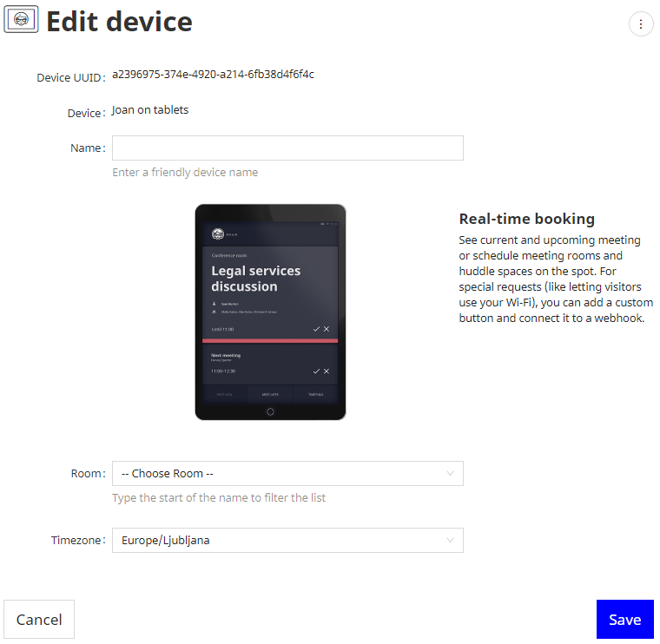This screenshot has height=644, width=660.
Task: Open the 'Choose Room' dropdown
Action: point(287,474)
